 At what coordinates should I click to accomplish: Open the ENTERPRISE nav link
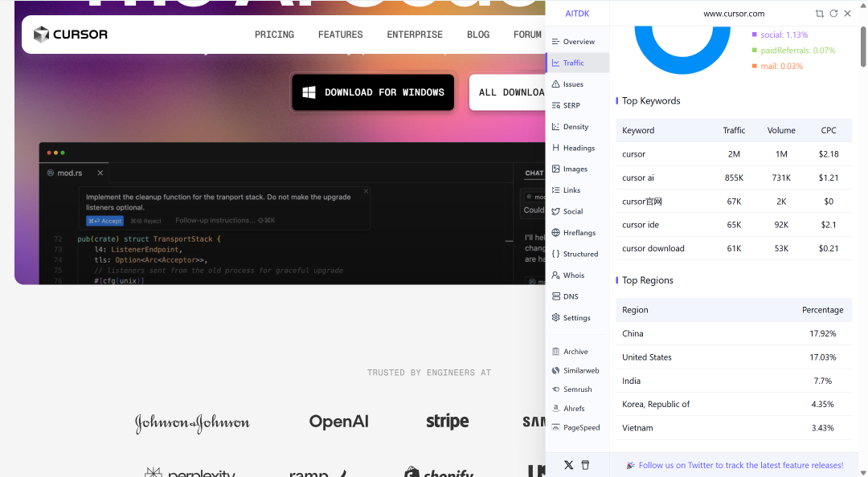[415, 35]
